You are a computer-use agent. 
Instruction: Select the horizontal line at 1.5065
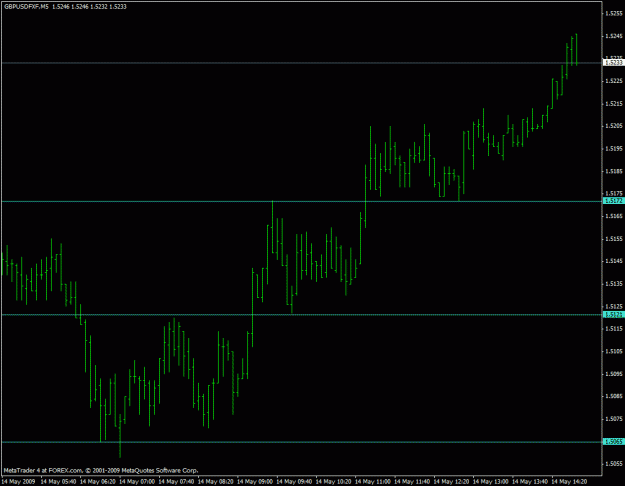coord(302,442)
